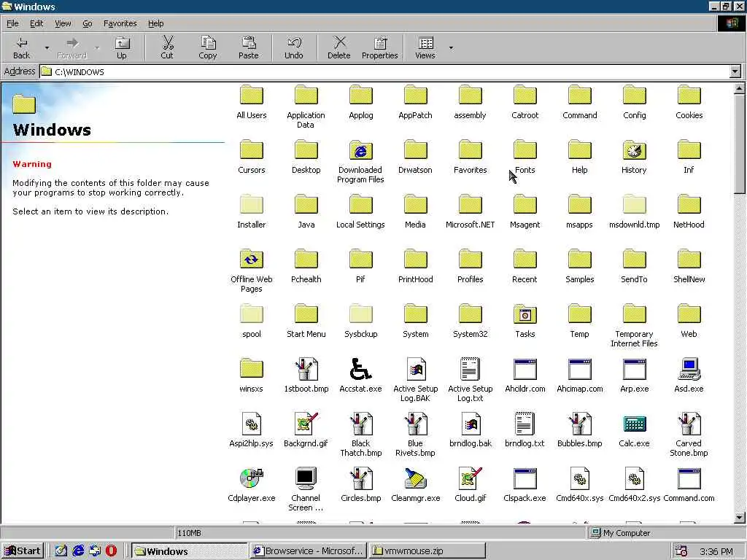The image size is (747, 560).
Task: Launch Opera from Quick Launch
Action: 111,551
